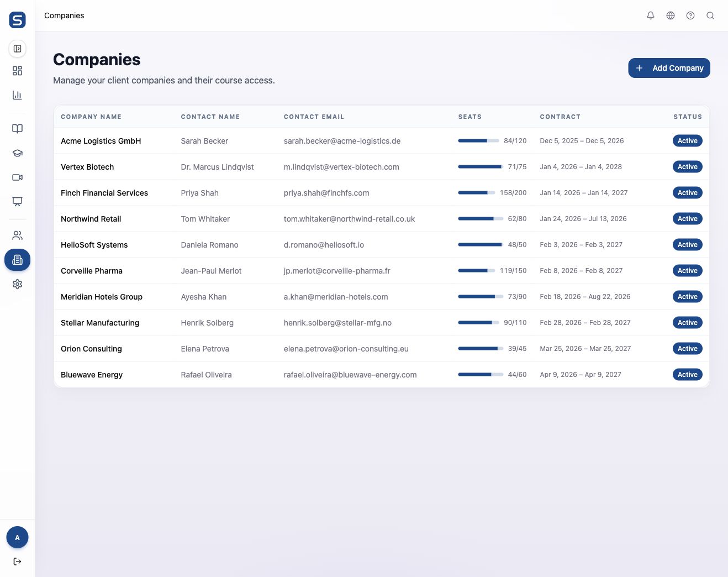Click seats value 119/150
The image size is (728, 577).
tap(513, 271)
